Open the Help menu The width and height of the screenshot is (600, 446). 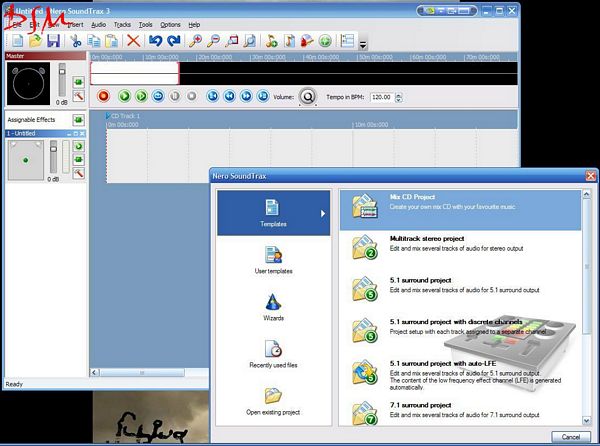(x=194, y=24)
